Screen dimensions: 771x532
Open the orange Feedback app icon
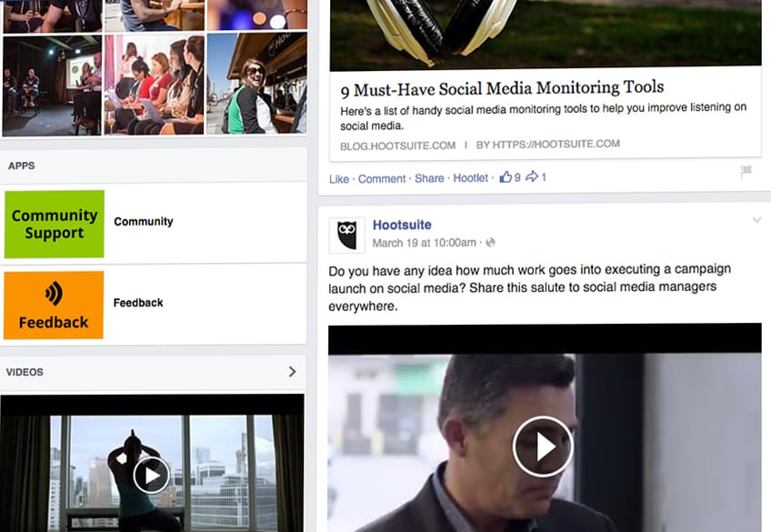tap(55, 305)
